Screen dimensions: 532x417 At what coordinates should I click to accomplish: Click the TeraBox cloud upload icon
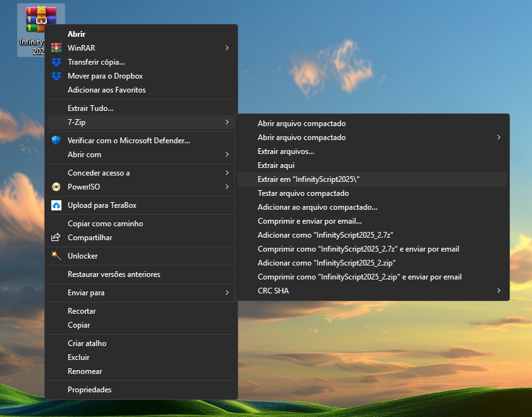(56, 205)
